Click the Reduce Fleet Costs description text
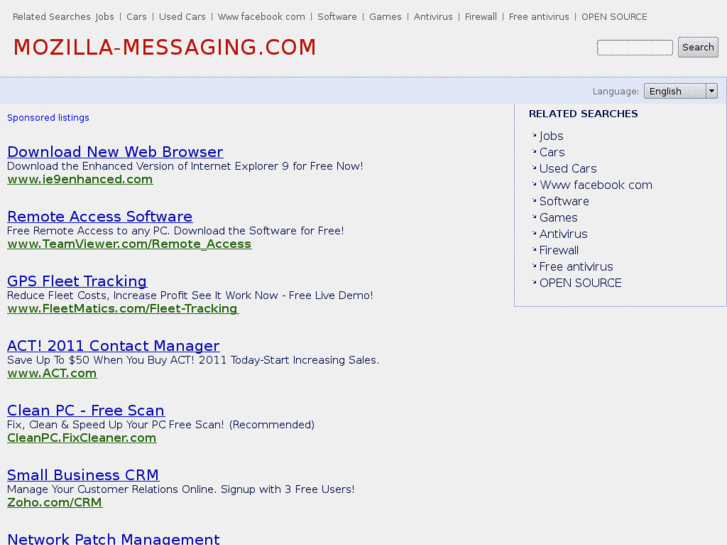The height and width of the screenshot is (545, 727). 190,295
